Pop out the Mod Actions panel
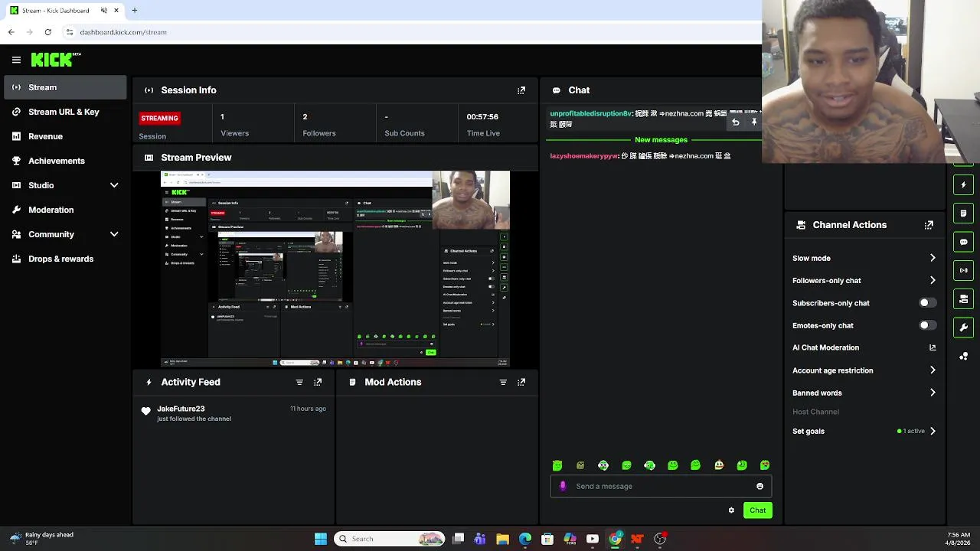 [x=521, y=382]
